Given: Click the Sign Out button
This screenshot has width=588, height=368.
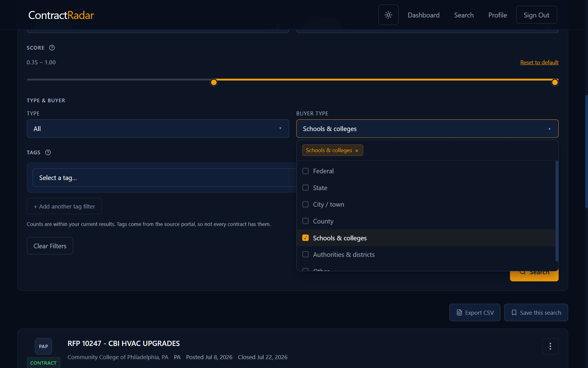Looking at the screenshot, I should coord(536,15).
